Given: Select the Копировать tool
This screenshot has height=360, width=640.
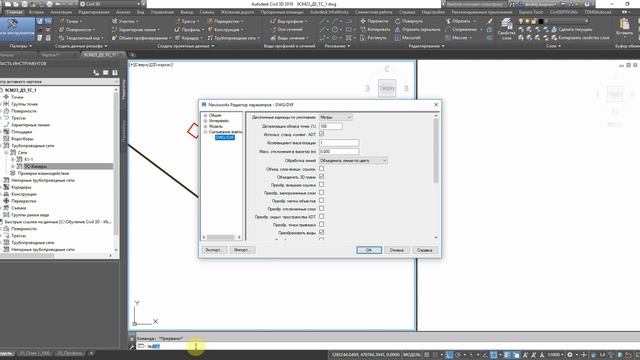Looking at the screenshot, I should click(375, 30).
